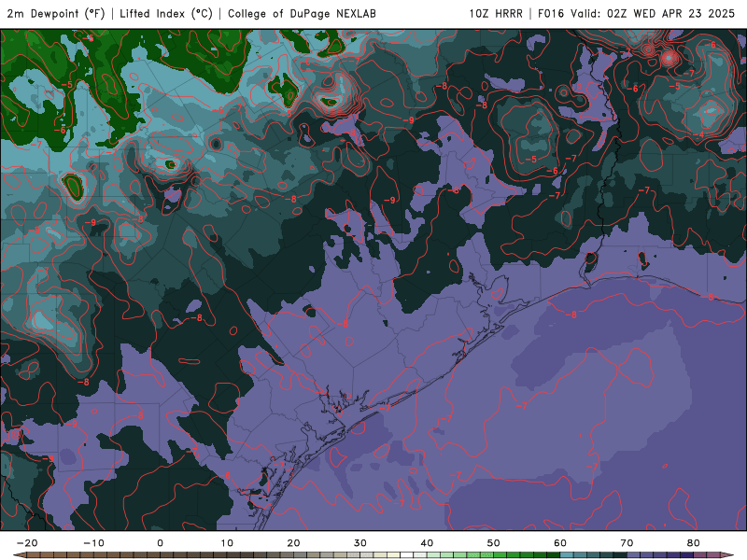The image size is (747, 560).
Task: Click the 20 label on the color scale
Action: [x=293, y=543]
